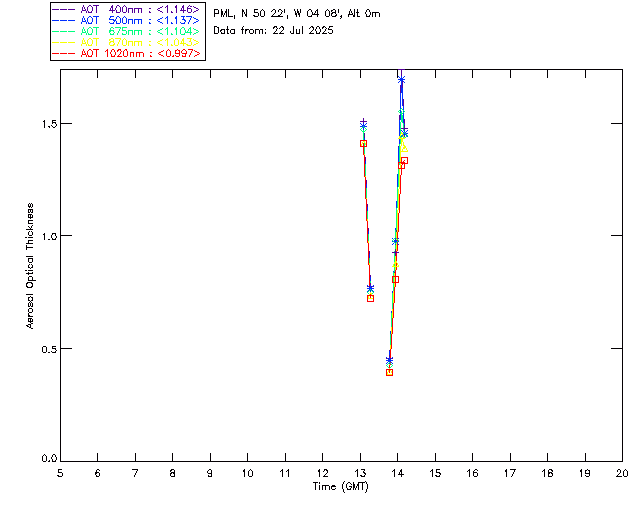Screen dimensions: 640x512
Task: Click the x-axis tick label '18'
Action: (x=547, y=473)
